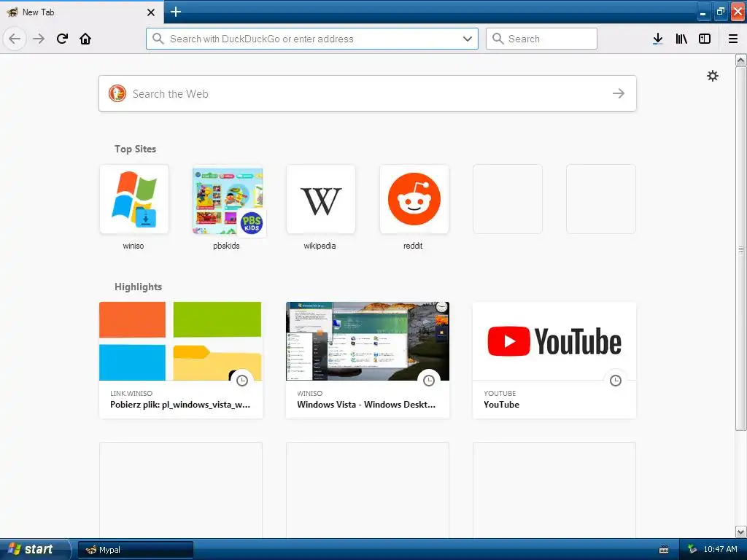Open a new tab with plus button
This screenshot has height=560, width=747.
[x=175, y=12]
